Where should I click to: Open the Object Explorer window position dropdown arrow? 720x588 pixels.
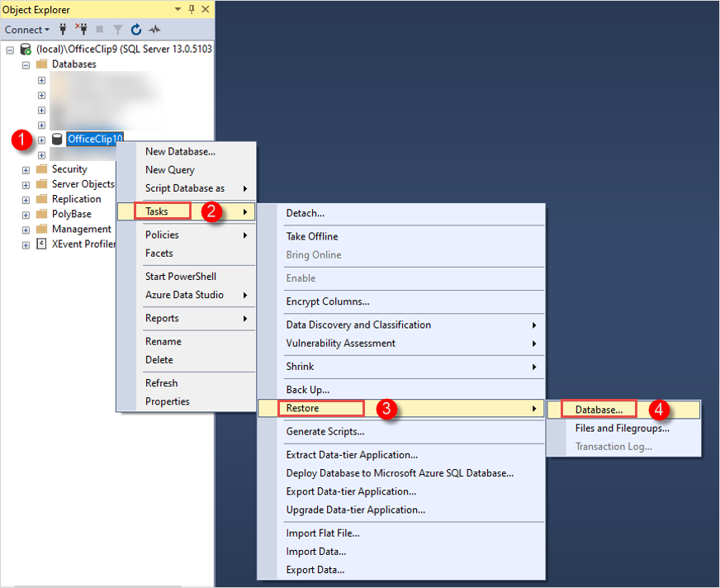coord(178,9)
